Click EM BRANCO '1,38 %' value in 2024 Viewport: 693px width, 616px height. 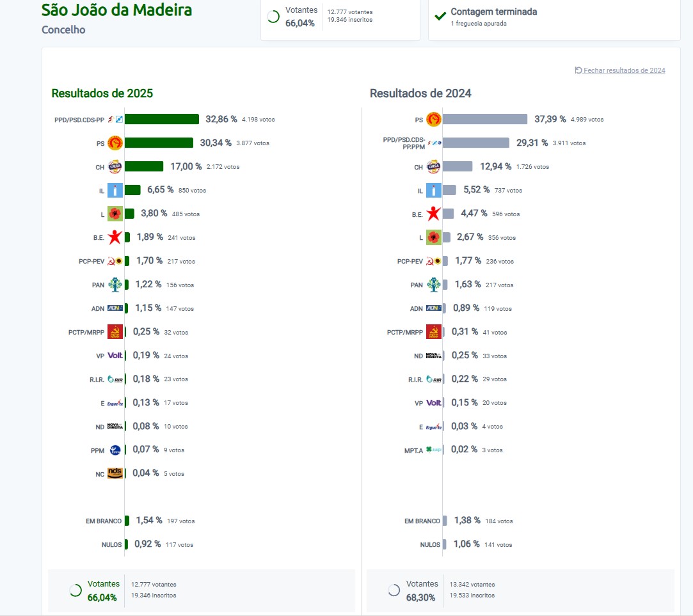[467, 521]
